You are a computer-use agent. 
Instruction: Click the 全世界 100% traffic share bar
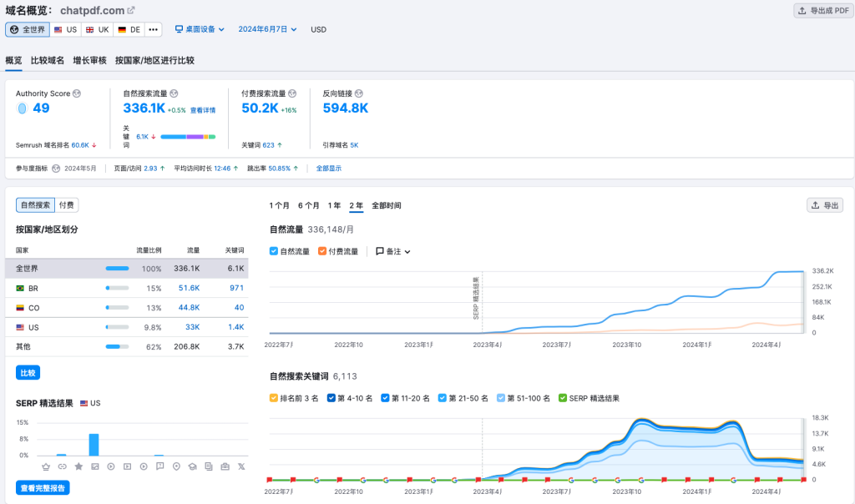click(117, 268)
